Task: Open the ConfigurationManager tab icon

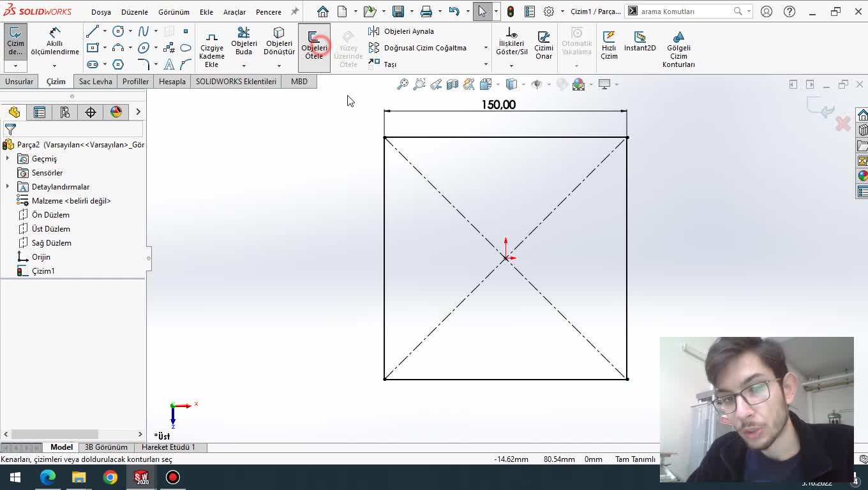Action: [x=65, y=112]
